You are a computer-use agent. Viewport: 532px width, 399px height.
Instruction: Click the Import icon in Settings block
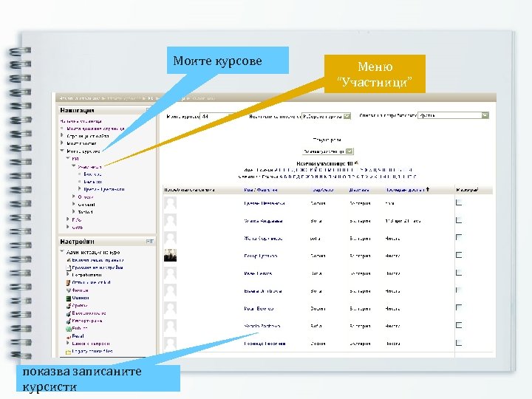click(68, 321)
